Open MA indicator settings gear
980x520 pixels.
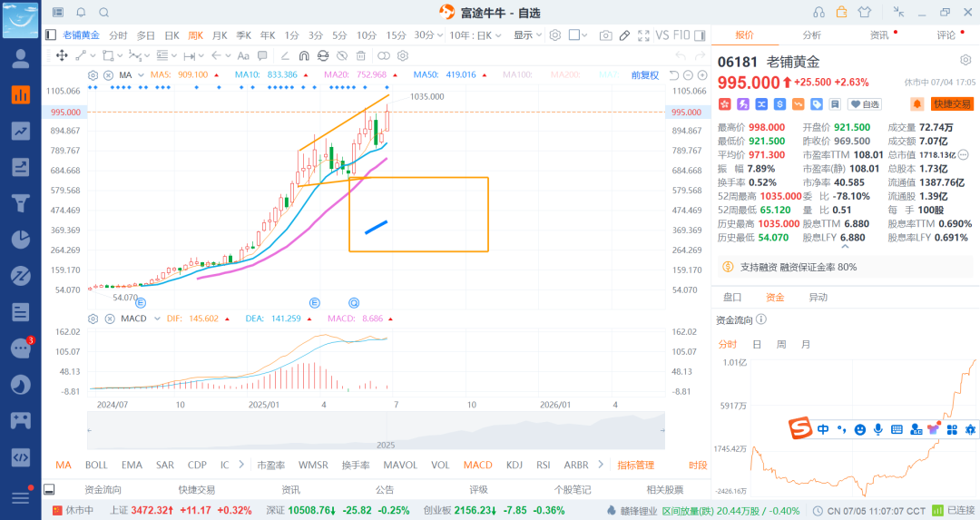tap(93, 75)
